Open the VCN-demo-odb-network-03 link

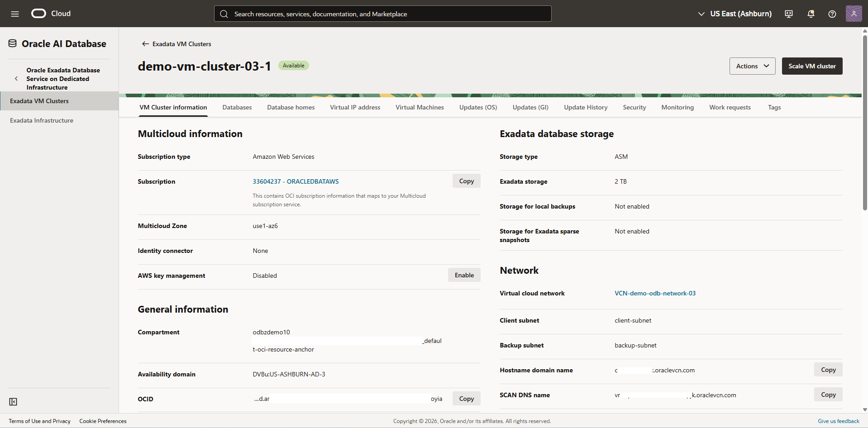655,293
